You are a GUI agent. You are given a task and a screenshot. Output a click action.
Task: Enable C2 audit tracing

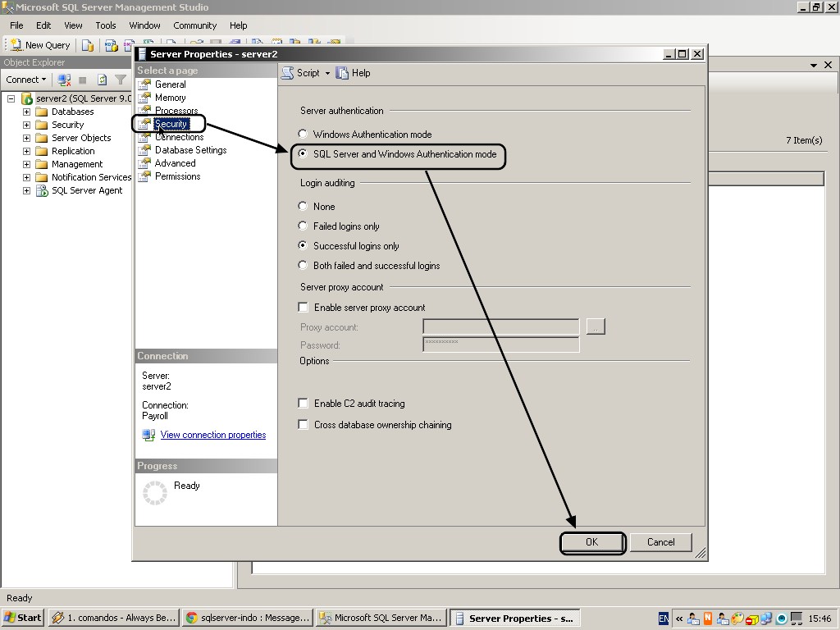pyautogui.click(x=304, y=404)
